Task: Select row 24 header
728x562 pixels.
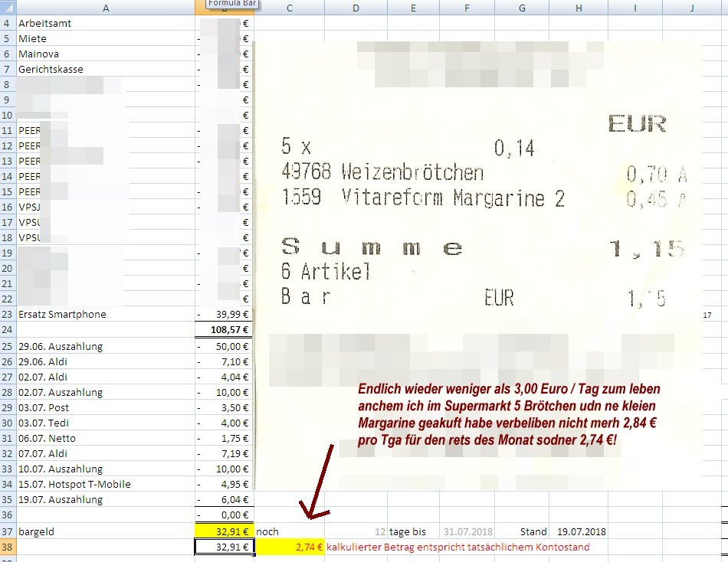Action: point(7,330)
